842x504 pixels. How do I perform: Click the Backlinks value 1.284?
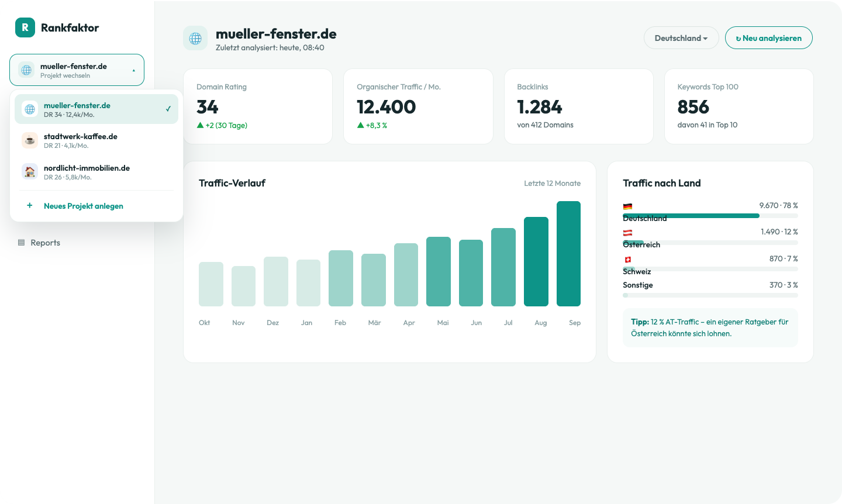[540, 107]
